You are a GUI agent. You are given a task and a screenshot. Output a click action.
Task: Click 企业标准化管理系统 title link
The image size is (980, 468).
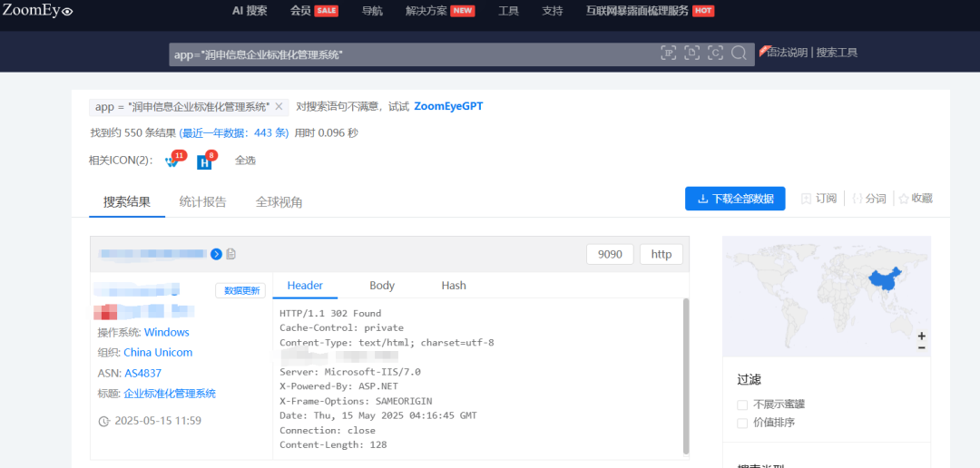pos(170,394)
